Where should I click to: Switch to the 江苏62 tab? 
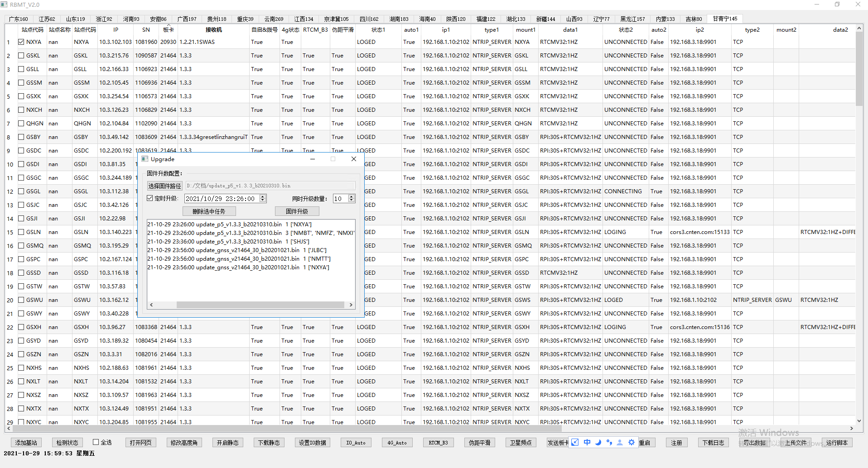pos(47,19)
